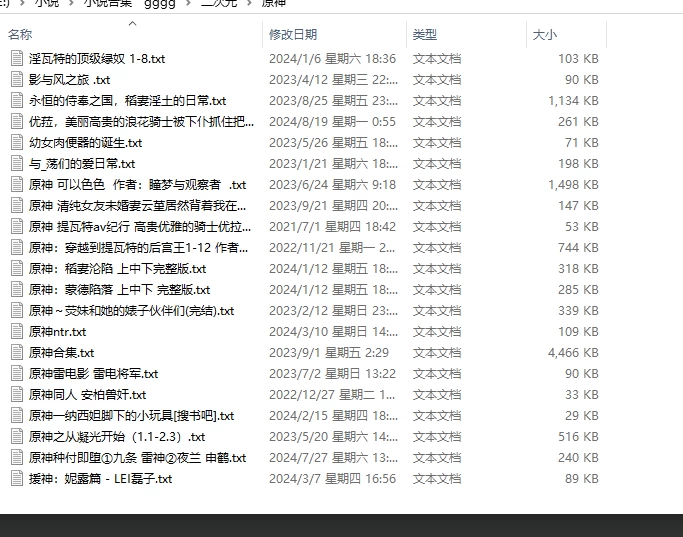Select the file icon in the 261 KB row
Image resolution: width=683 pixels, height=537 pixels.
17,121
